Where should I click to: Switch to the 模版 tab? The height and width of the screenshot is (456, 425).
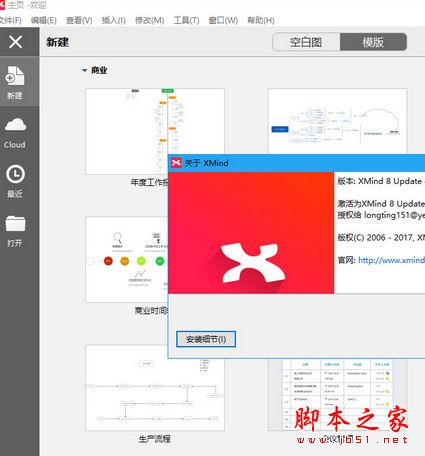tap(373, 42)
